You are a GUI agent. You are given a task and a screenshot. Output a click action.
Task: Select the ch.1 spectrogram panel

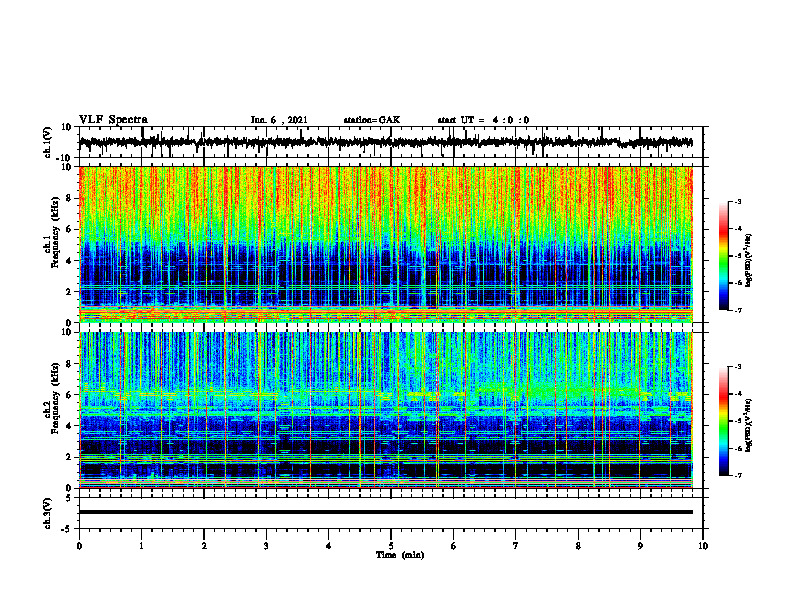(386, 244)
